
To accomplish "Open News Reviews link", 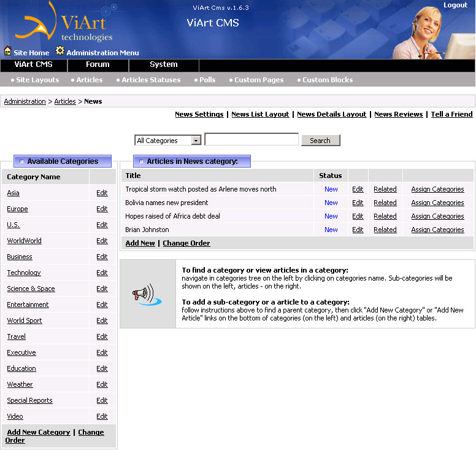I will pyautogui.click(x=398, y=114).
